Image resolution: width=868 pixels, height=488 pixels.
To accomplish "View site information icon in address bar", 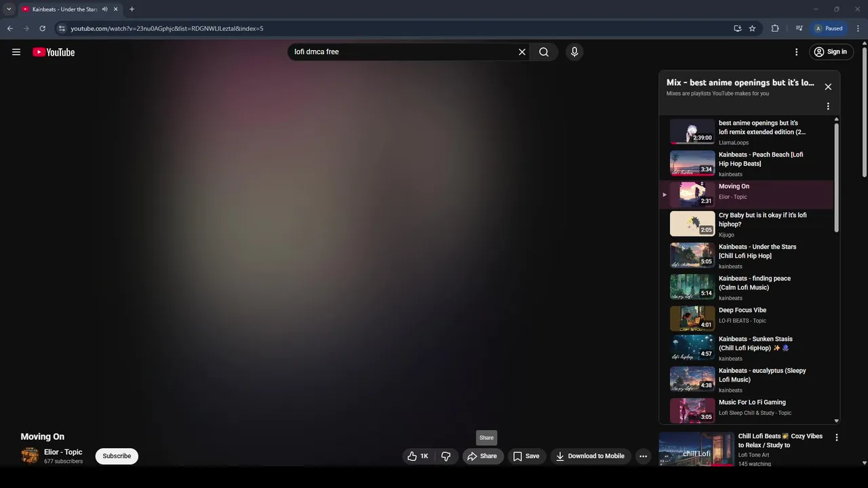I will point(62,28).
